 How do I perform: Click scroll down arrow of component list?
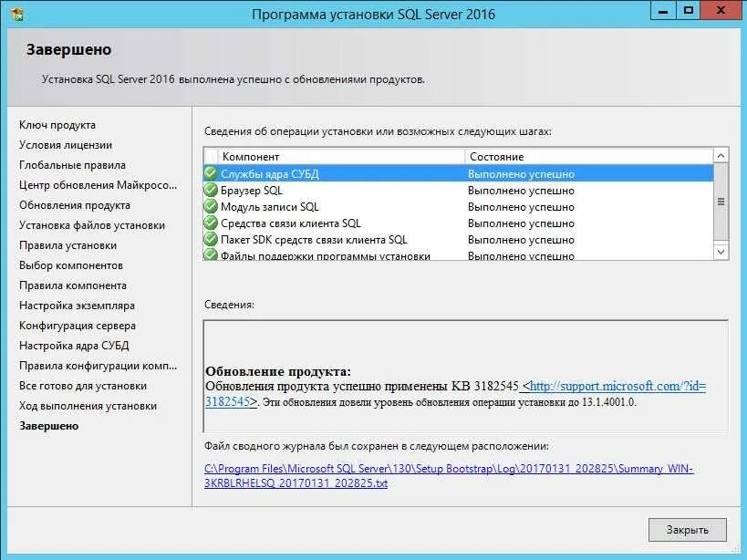[721, 252]
